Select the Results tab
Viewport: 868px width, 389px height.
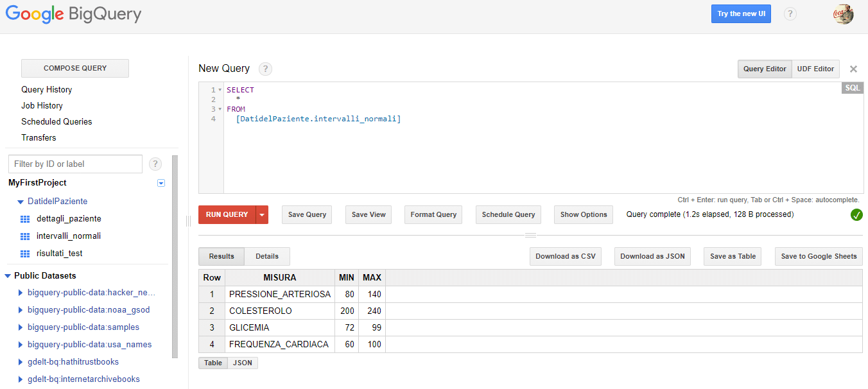coord(221,256)
